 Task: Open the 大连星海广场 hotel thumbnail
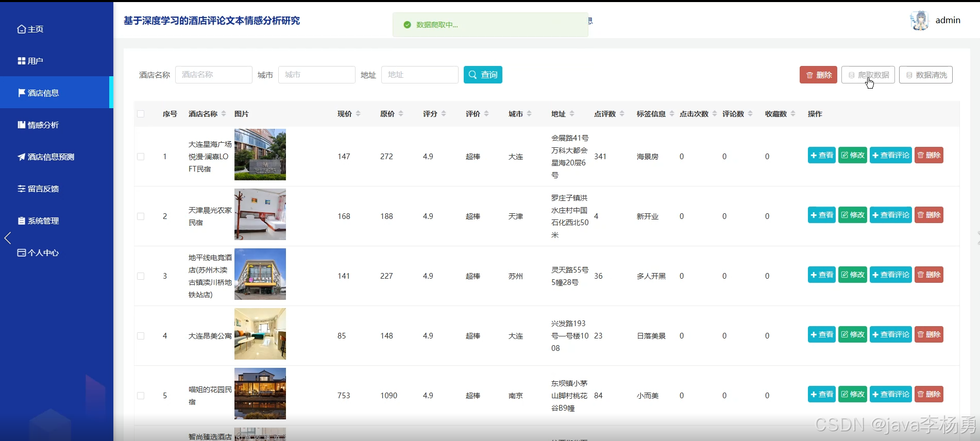point(260,155)
